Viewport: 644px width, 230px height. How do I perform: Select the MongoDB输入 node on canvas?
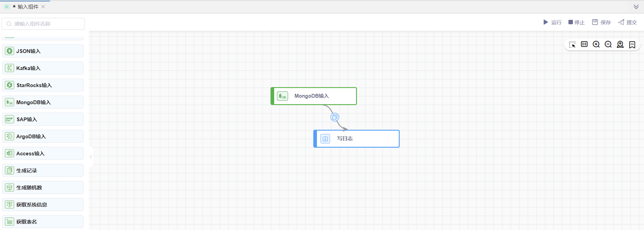point(314,96)
